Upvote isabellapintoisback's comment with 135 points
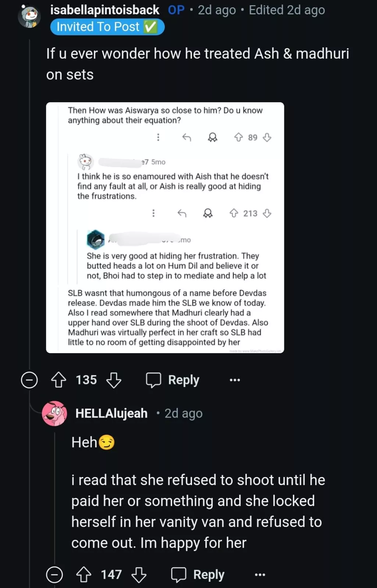The width and height of the screenshot is (377, 588). coord(58,380)
